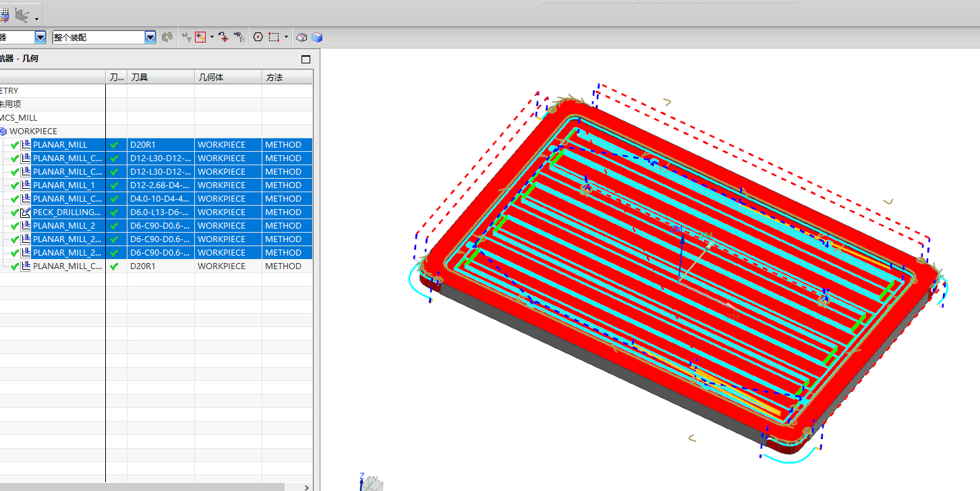The image size is (980, 491).
Task: Click the navigator's horizontal scrollbar right arrow
Action: click(x=308, y=487)
